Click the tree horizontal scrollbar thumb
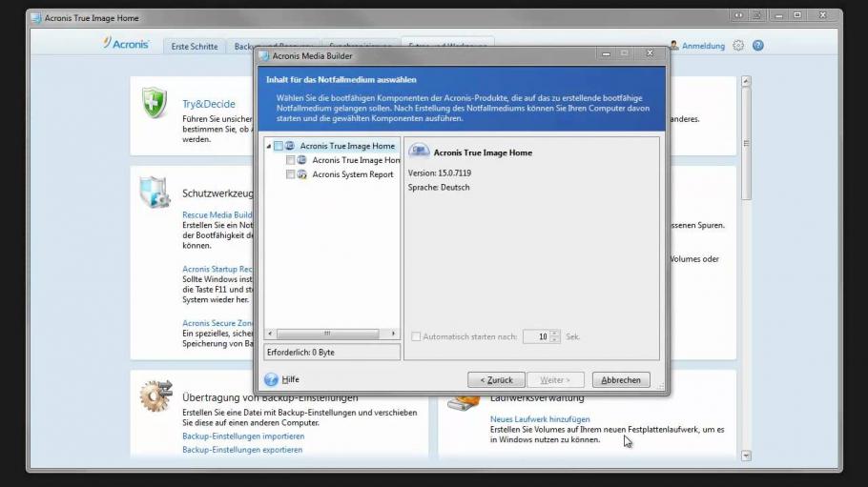Viewport: 868px width, 487px height. (328, 334)
